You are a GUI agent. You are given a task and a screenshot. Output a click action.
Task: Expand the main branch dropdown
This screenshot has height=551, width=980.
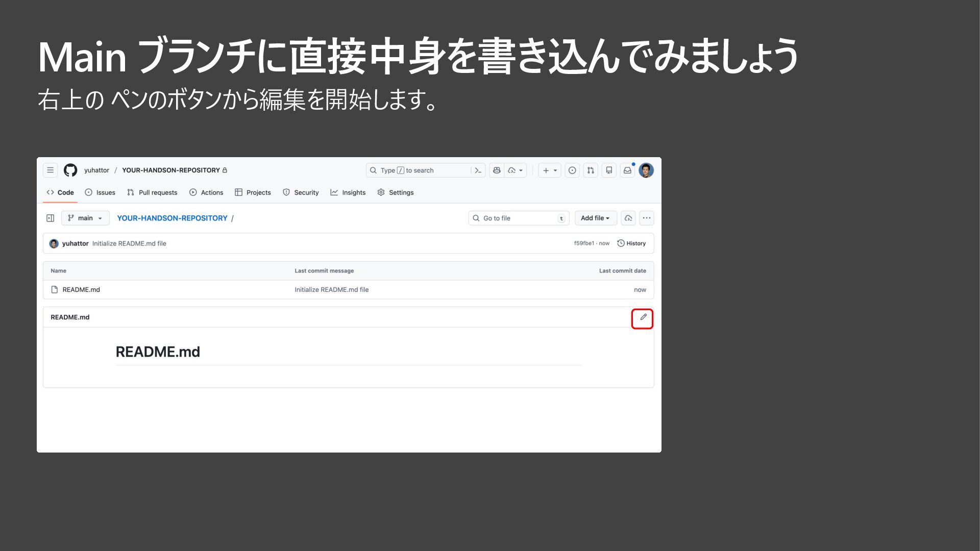pyautogui.click(x=85, y=218)
